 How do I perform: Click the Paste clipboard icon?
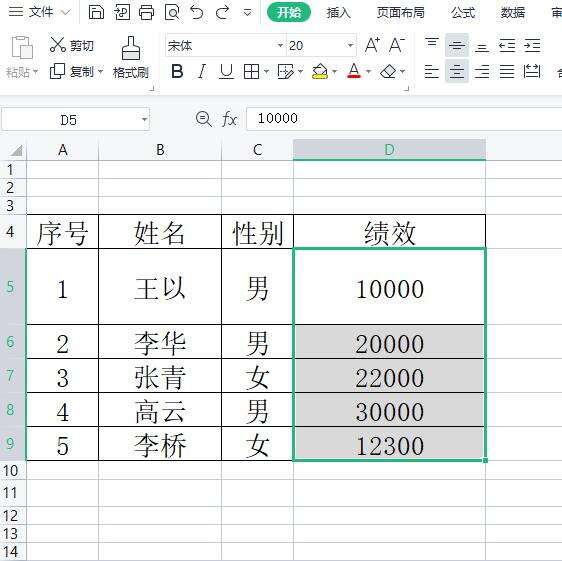[22, 47]
